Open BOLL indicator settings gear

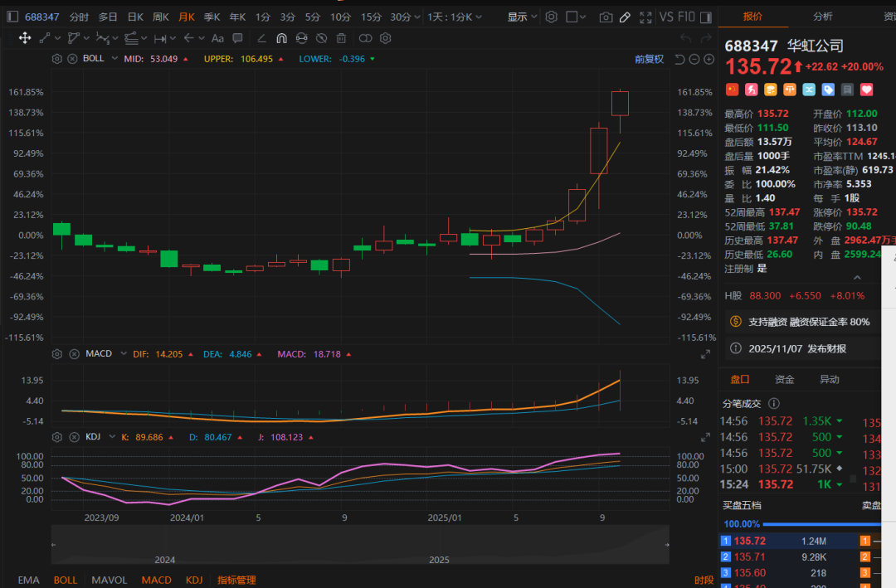[x=56, y=59]
